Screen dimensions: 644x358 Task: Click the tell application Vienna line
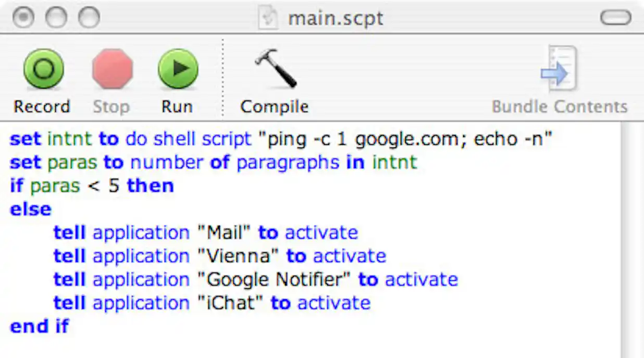[219, 256]
